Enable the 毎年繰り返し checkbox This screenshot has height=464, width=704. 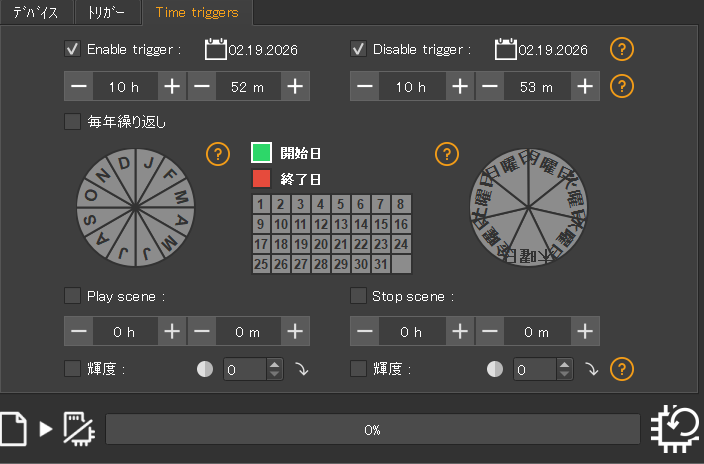coord(72,122)
